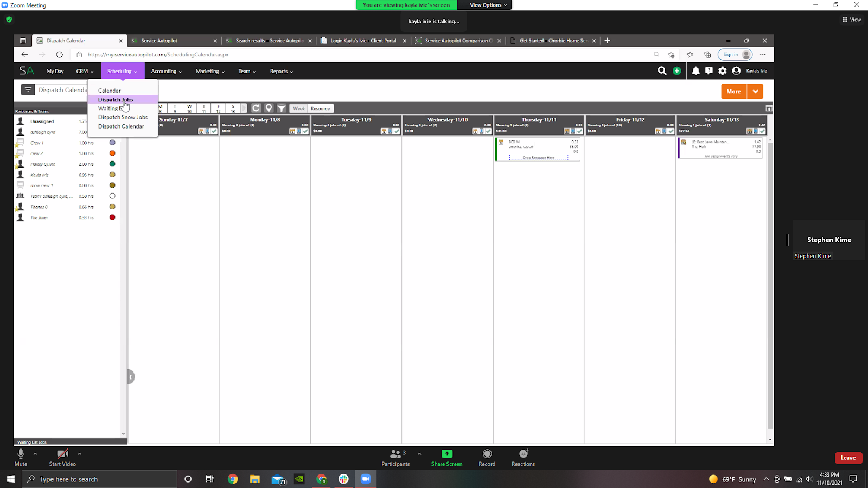Screen dimensions: 868x488
Task: Expand the Team menu dropdown
Action: [247, 71]
